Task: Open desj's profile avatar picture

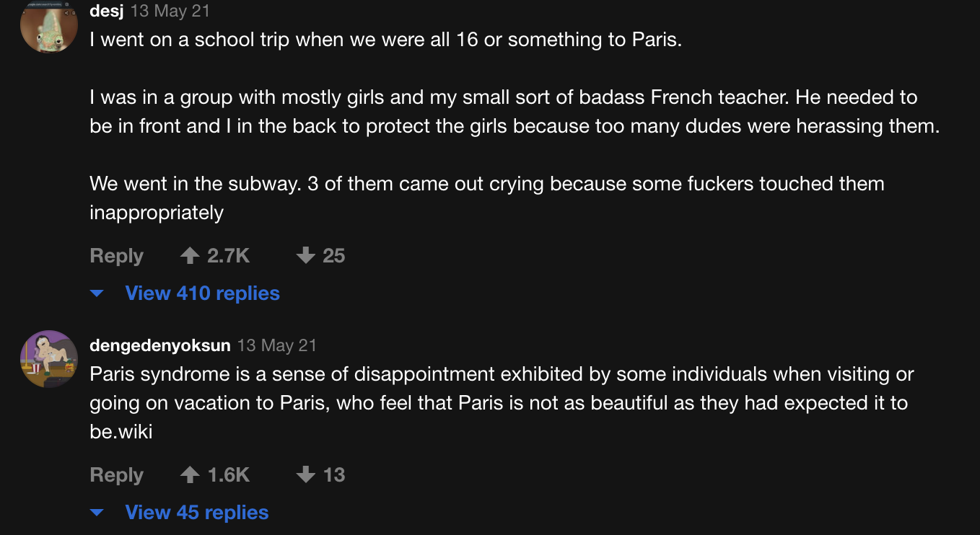Action: (49, 25)
